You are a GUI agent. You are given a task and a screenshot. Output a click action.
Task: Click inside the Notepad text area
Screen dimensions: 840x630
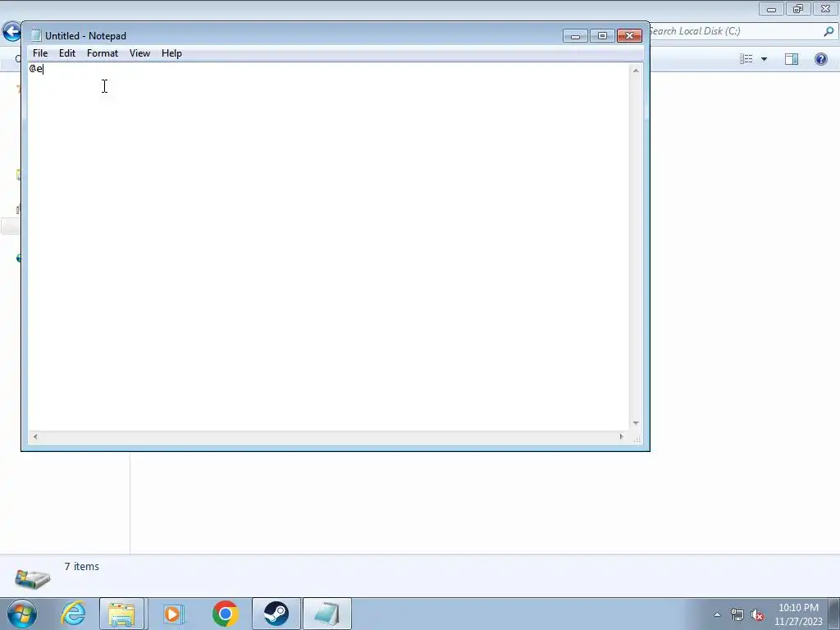click(x=328, y=246)
